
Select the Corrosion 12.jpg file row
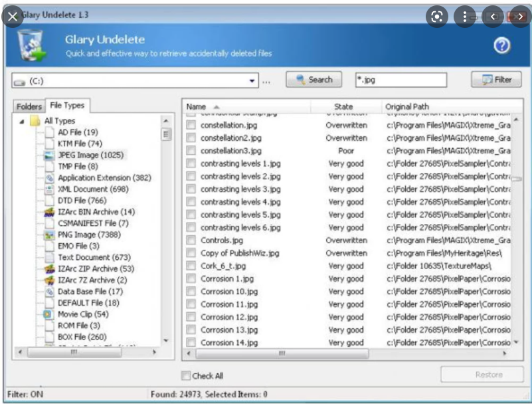(348, 317)
